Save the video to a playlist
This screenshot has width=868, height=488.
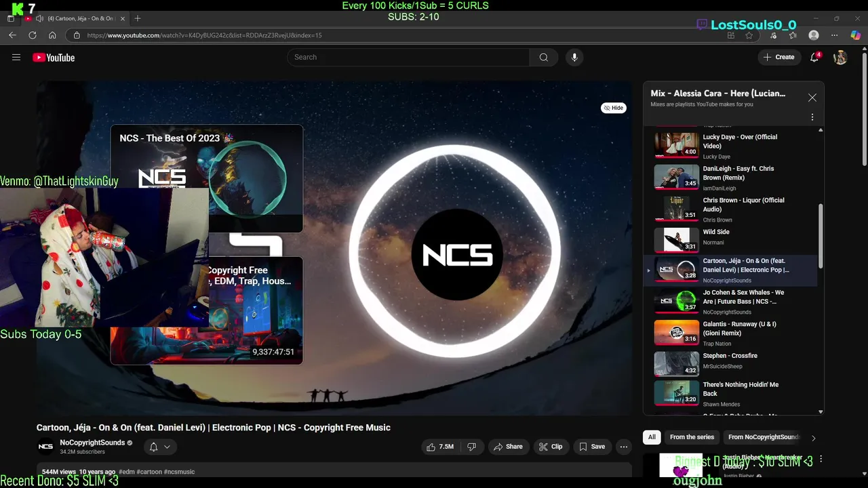coord(592,447)
